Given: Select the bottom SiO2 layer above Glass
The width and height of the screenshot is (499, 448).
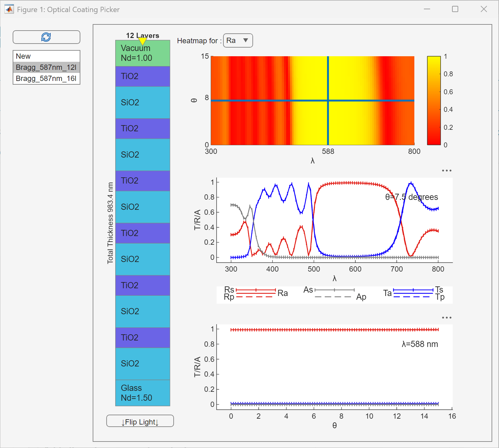Looking at the screenshot, I should [x=142, y=364].
